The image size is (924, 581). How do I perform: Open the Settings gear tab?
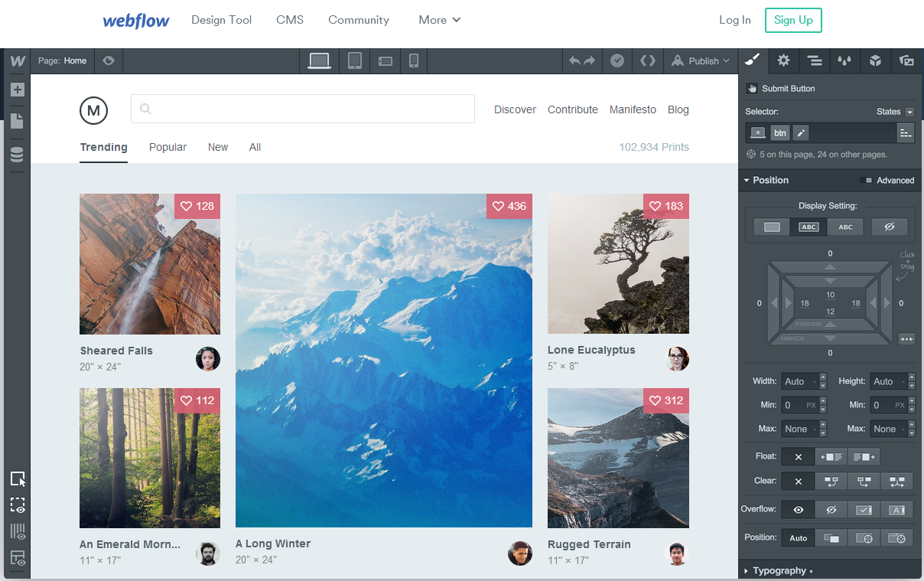[x=783, y=60]
